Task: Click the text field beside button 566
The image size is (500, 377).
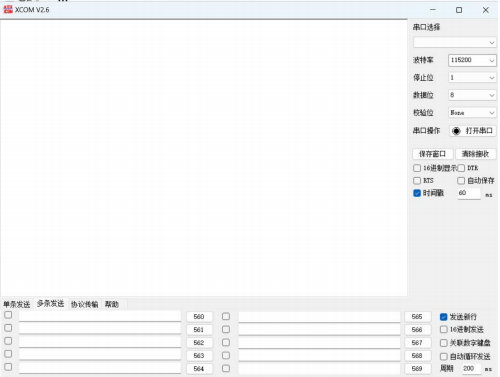Action: (x=319, y=330)
